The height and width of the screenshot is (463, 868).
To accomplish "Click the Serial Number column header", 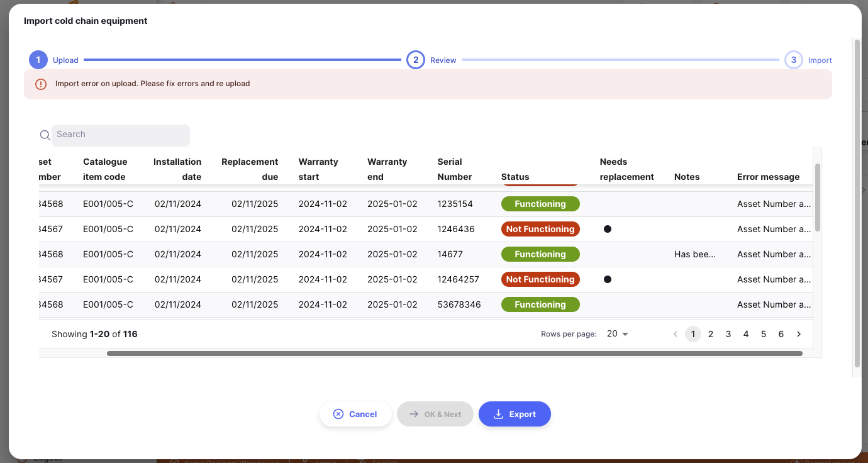I will click(455, 169).
